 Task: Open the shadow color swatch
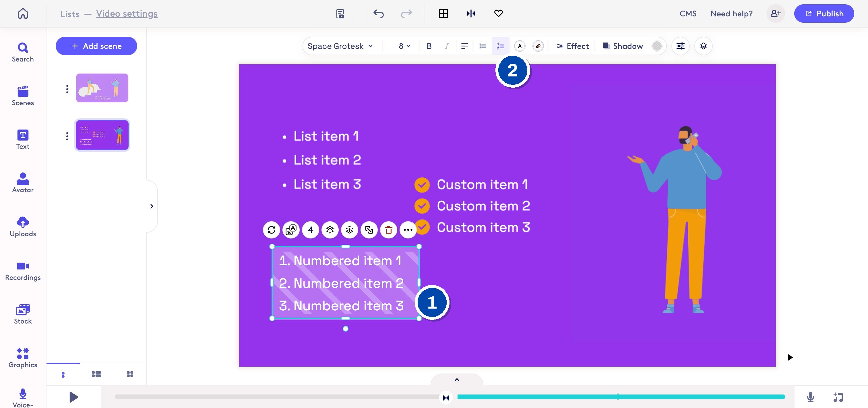click(657, 46)
